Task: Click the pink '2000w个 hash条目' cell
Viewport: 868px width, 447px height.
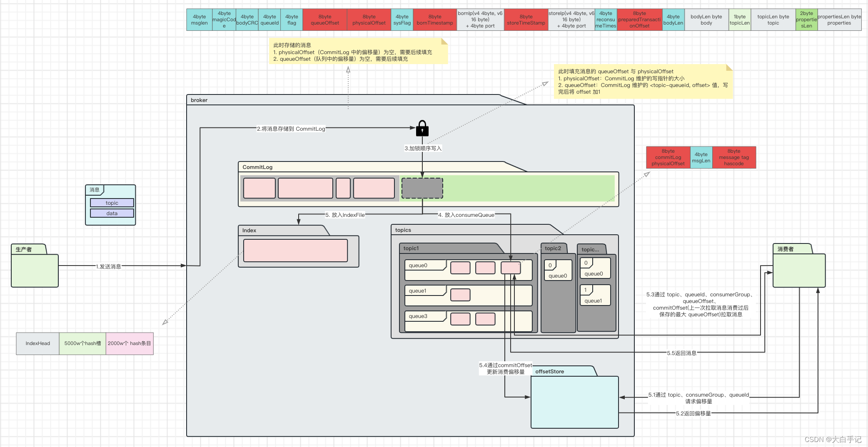Action: [x=130, y=343]
